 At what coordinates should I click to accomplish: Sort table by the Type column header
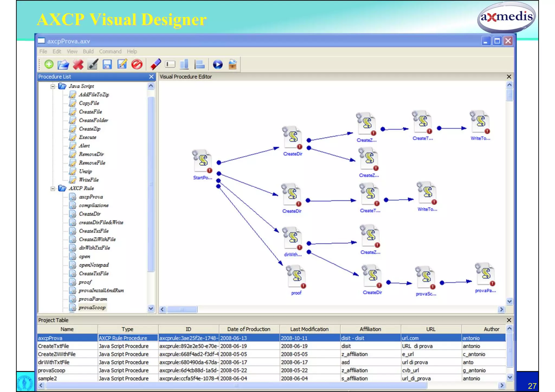point(128,329)
